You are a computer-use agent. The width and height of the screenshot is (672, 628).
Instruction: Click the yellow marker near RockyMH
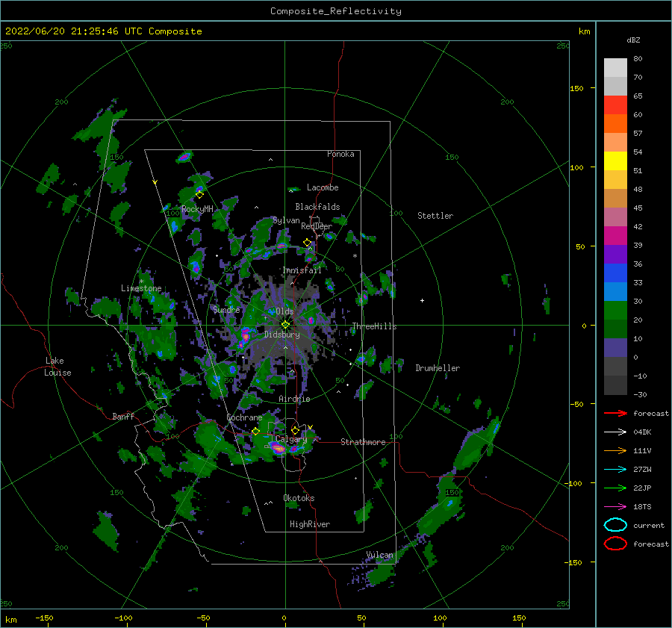[199, 195]
